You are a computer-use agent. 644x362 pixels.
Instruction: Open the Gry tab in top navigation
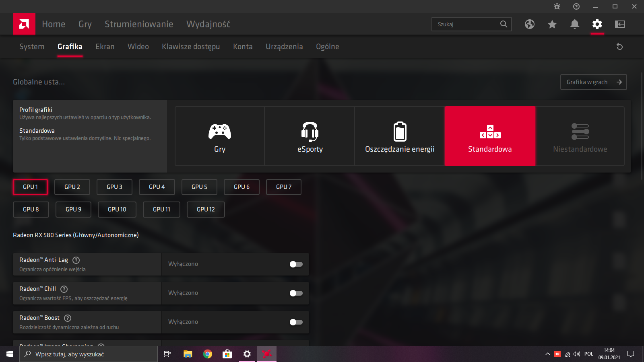coord(85,24)
